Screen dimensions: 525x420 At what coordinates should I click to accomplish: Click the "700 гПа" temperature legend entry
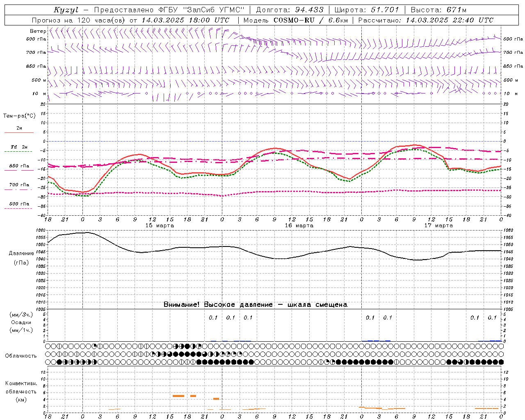pos(19,185)
